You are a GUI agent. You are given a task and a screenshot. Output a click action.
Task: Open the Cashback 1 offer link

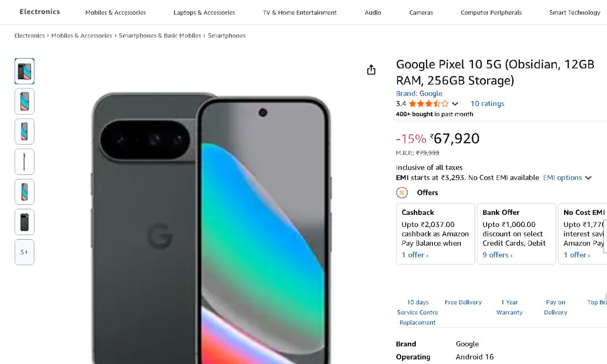tap(415, 255)
